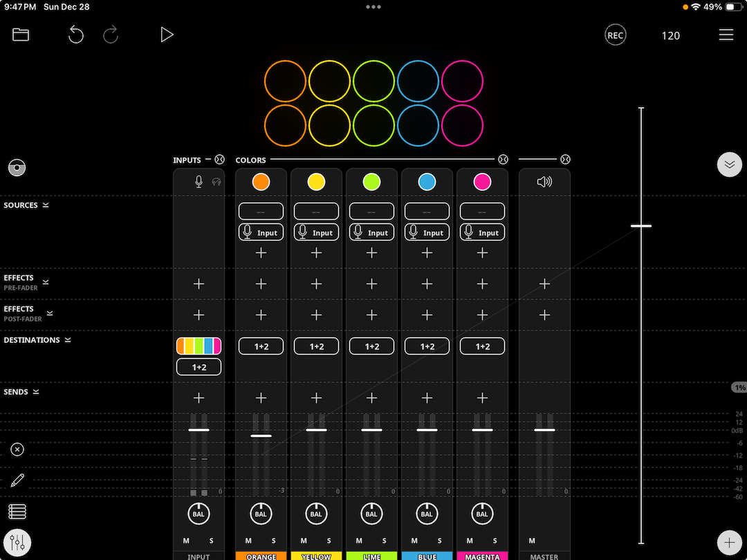
Task: Tap the Input source button on Yellow channel
Action: (x=316, y=232)
